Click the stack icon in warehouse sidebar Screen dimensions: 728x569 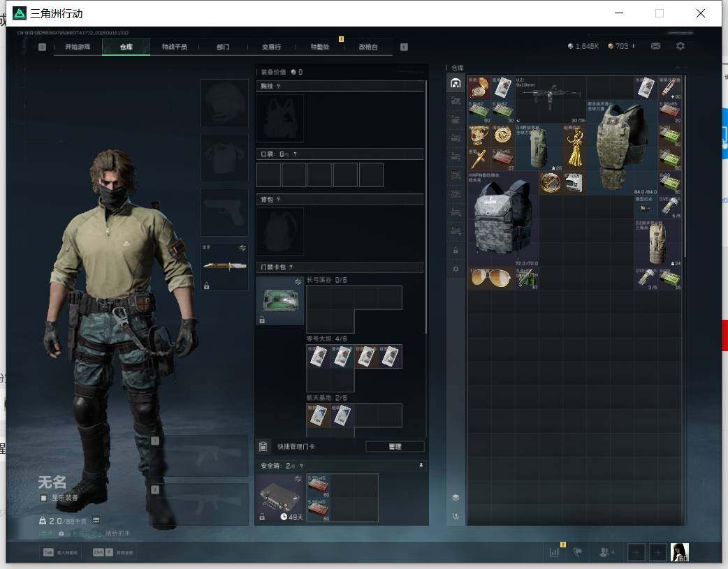(456, 497)
